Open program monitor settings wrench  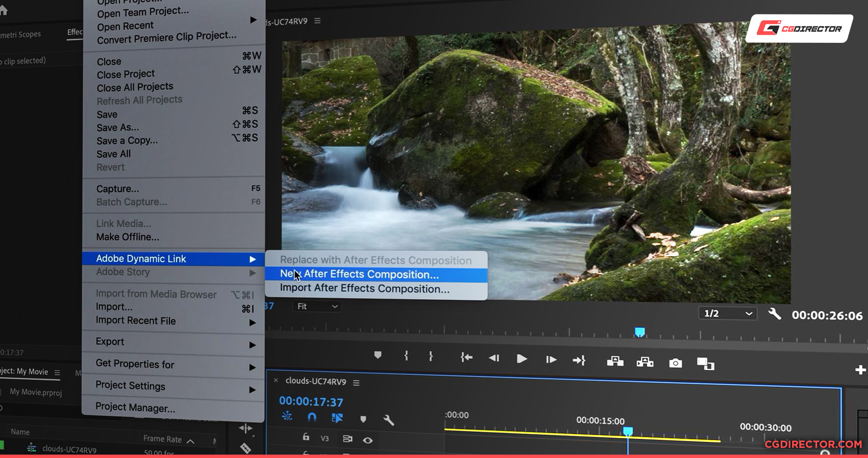click(774, 314)
